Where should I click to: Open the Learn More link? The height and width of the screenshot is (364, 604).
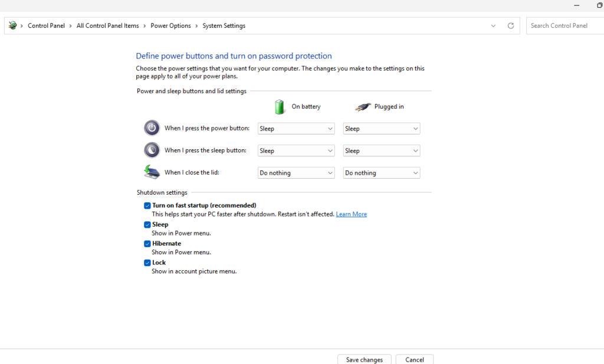click(351, 214)
